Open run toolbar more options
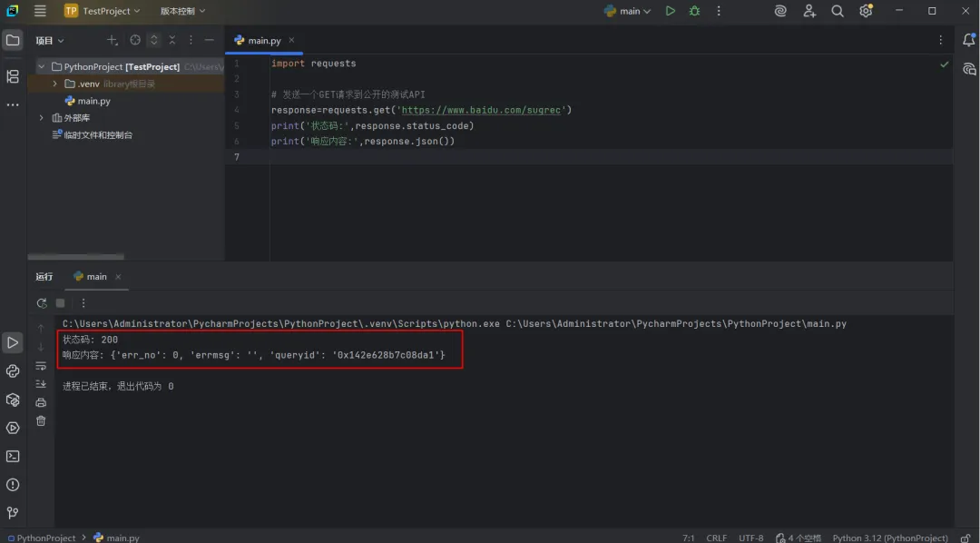 pos(83,303)
